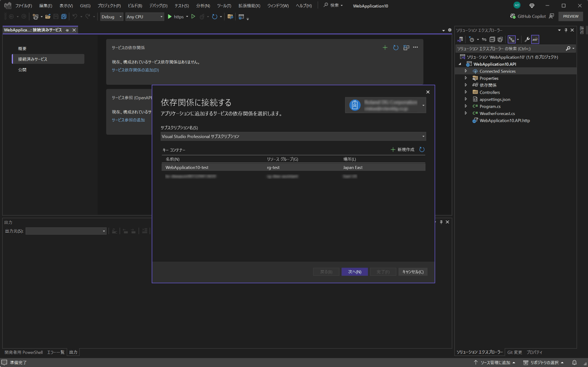
Task: Click the Restart circular arrow toolbar icon
Action: (x=215, y=17)
